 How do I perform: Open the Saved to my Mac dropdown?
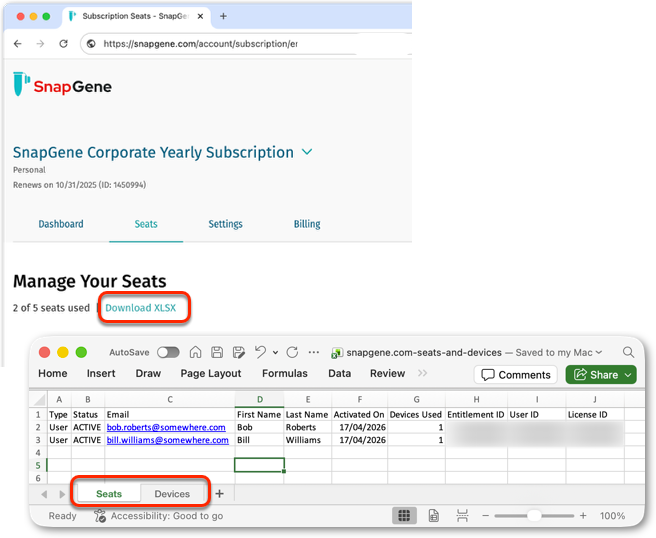559,352
